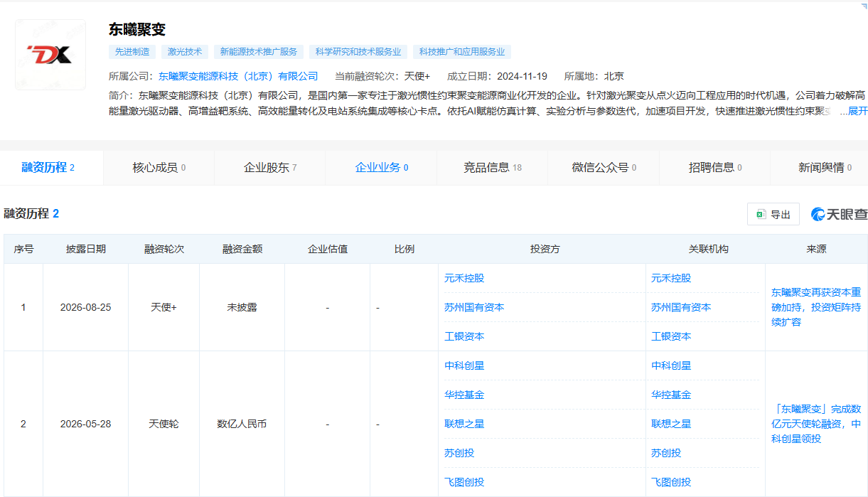868x497 pixels.
Task: Click the 比例 column header
Action: coord(404,249)
